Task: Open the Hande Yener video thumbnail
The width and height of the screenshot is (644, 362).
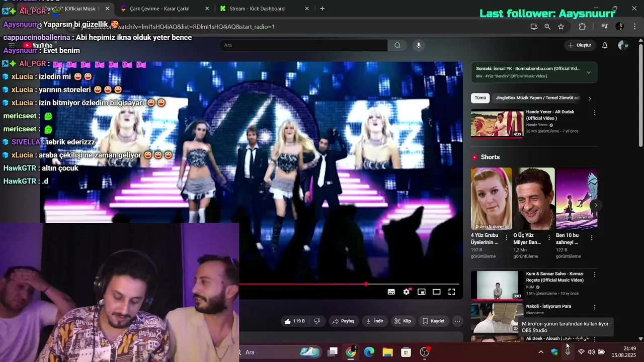Action: [497, 124]
